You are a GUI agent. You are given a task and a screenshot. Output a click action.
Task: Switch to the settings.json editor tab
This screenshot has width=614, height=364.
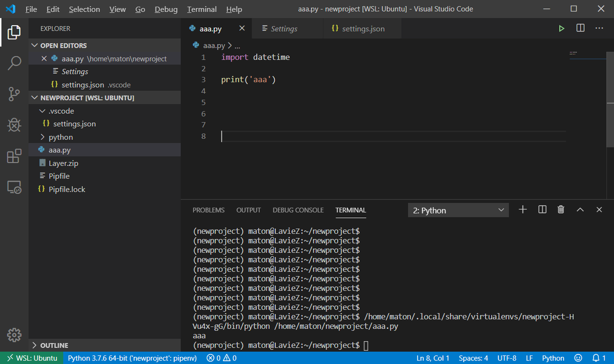pyautogui.click(x=362, y=29)
